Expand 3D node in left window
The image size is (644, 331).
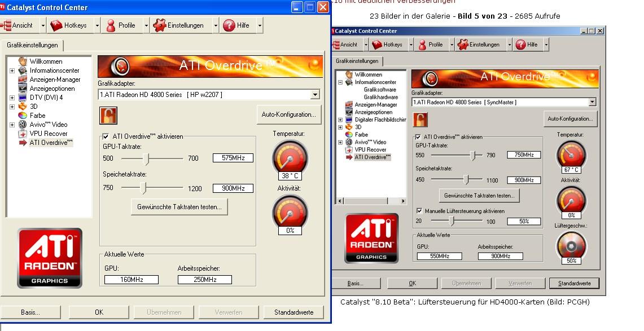[x=12, y=107]
